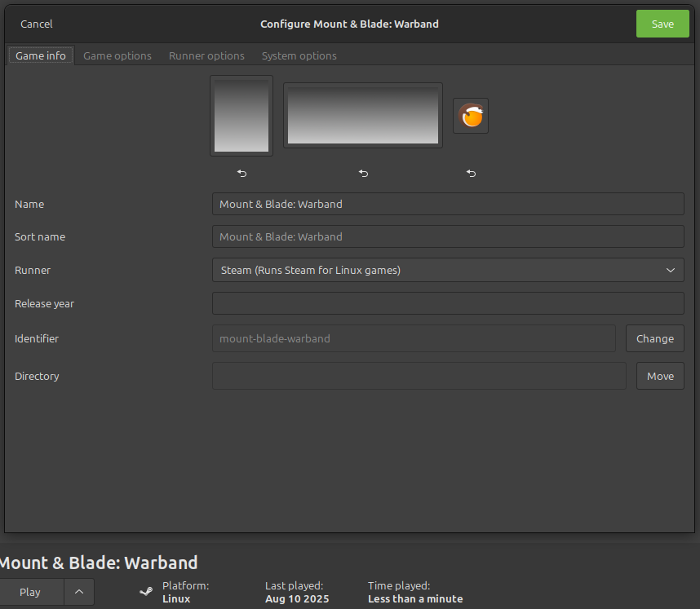The height and width of the screenshot is (609, 700).
Task: Select the banner image thumbnail
Action: click(x=363, y=116)
